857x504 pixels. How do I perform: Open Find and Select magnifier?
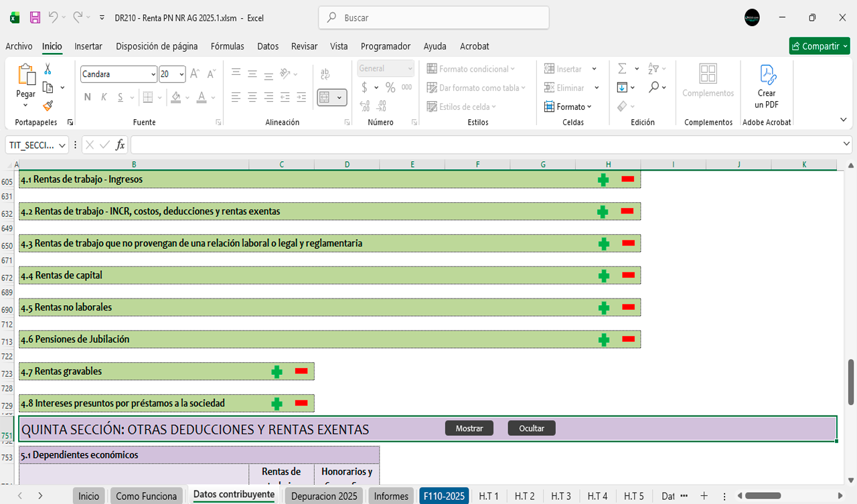654,87
